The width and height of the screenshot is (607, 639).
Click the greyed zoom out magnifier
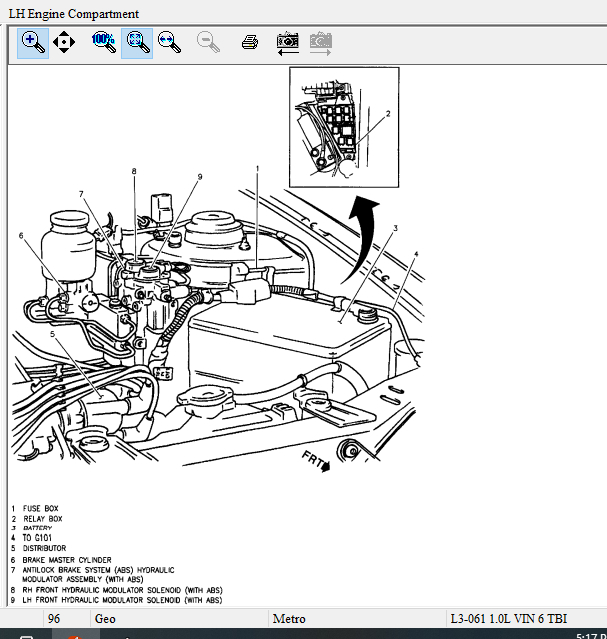pos(208,42)
